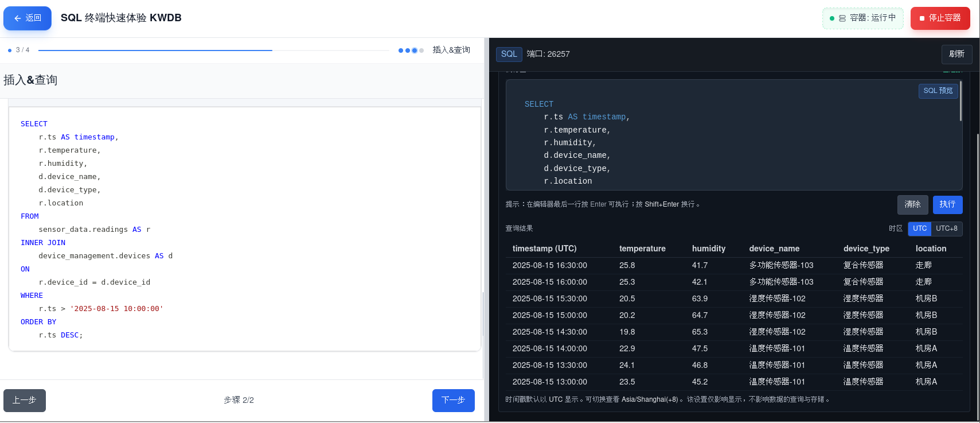Select the SQL tab badge
The image size is (980, 423).
pyautogui.click(x=509, y=54)
